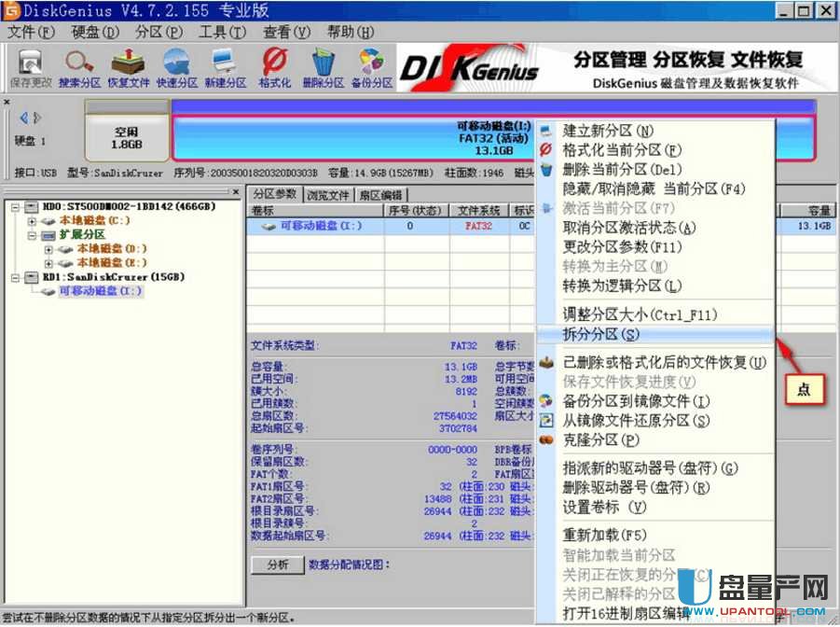The image size is (840, 627).
Task: Click the 新建分区 new partition icon
Action: point(225,68)
